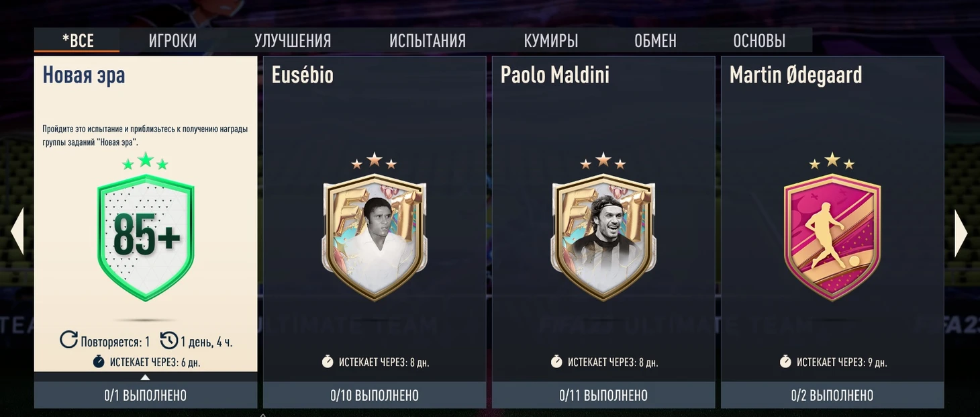This screenshot has width=980, height=417.
Task: Click the 0/2 ВЫПОЛНЕНО progress bar
Action: 832,396
